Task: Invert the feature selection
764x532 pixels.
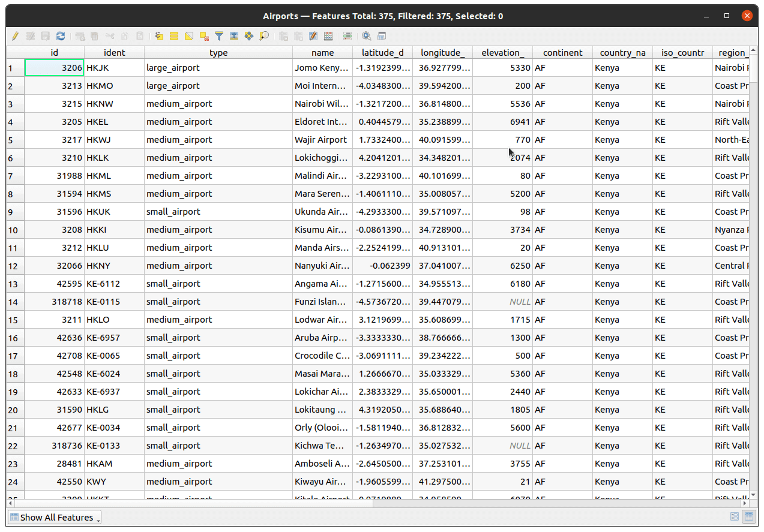Action: coord(189,37)
